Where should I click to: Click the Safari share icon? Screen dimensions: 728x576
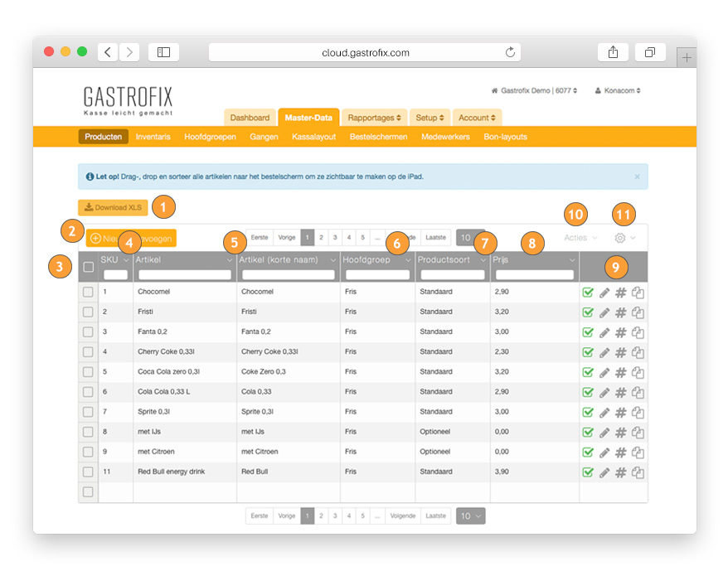coord(613,52)
